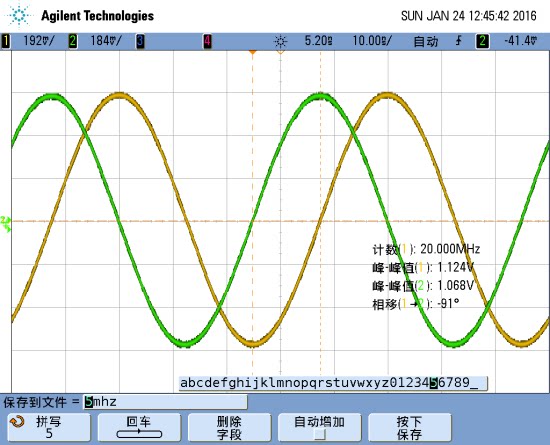Click the Agilent Technologies starburst logo

(x=18, y=15)
